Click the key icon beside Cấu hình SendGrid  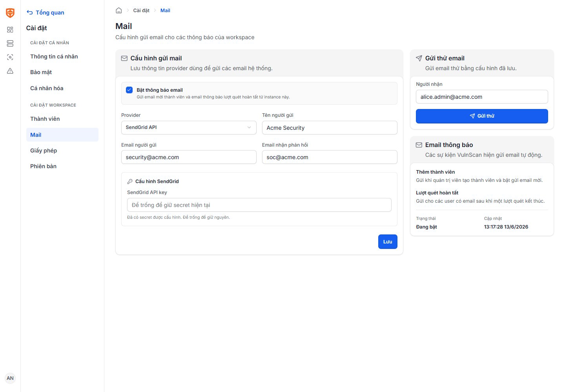click(130, 181)
